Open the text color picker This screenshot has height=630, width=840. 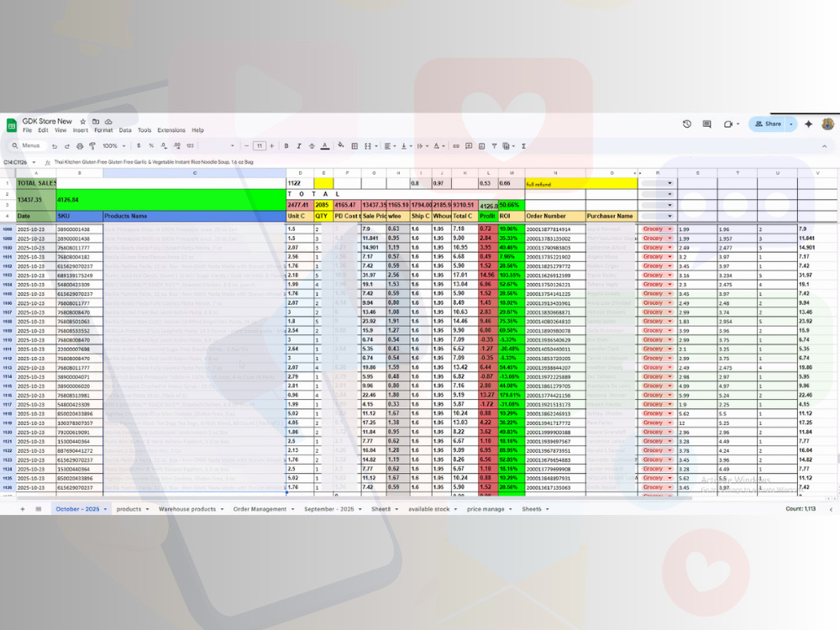click(x=324, y=145)
